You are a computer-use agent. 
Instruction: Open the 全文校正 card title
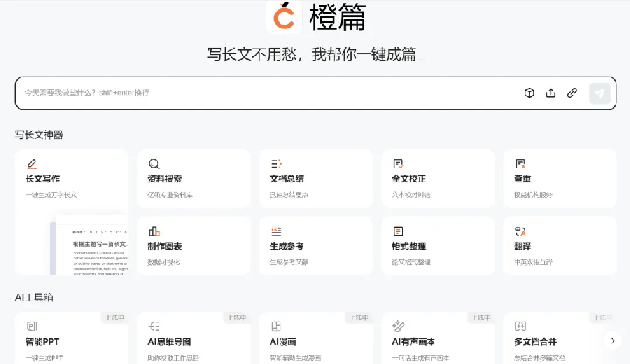(x=409, y=179)
